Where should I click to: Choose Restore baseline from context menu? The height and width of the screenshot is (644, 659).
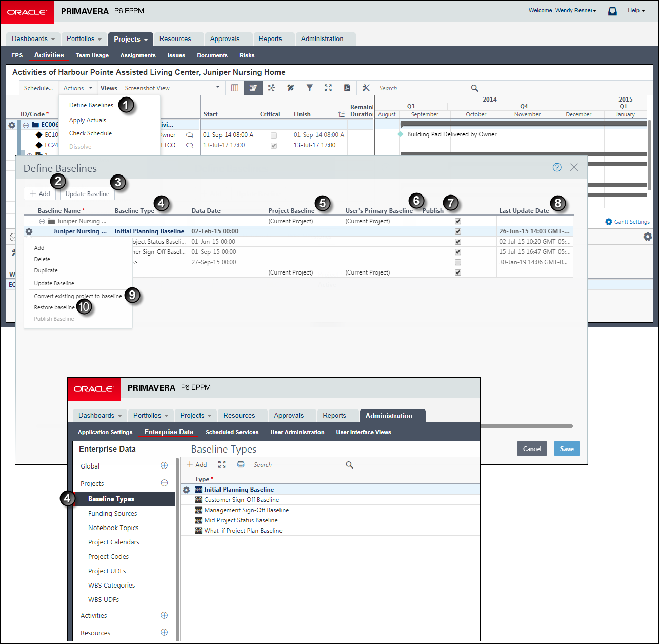pos(54,307)
